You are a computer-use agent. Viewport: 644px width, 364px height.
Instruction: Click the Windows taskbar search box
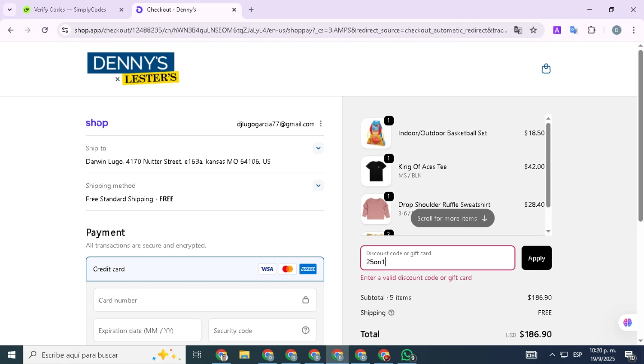(x=104, y=355)
